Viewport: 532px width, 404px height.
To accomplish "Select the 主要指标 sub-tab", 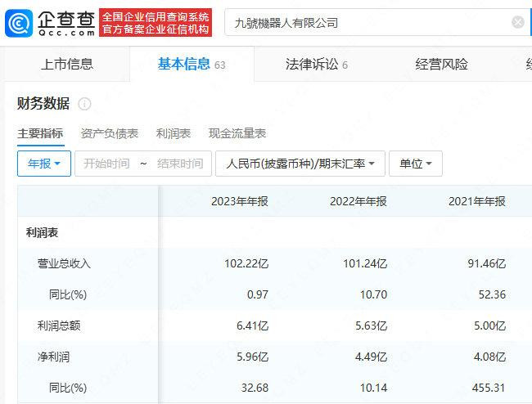I will pos(40,133).
